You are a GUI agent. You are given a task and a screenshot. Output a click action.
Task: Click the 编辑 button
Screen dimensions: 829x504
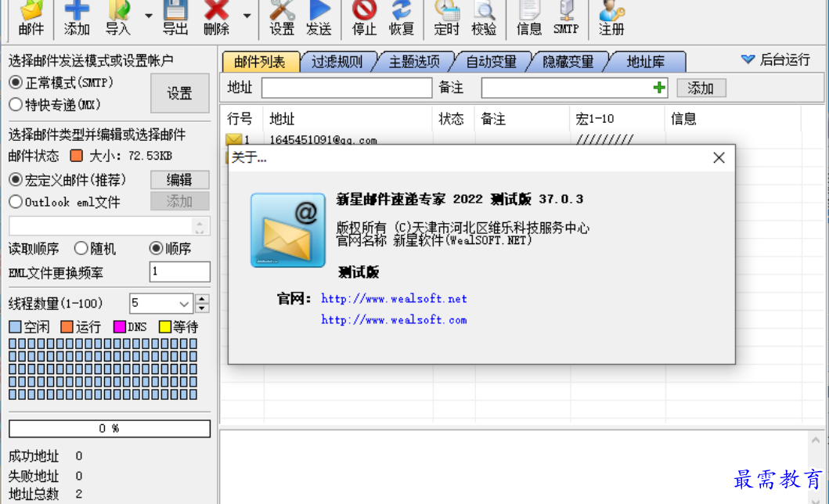(180, 180)
